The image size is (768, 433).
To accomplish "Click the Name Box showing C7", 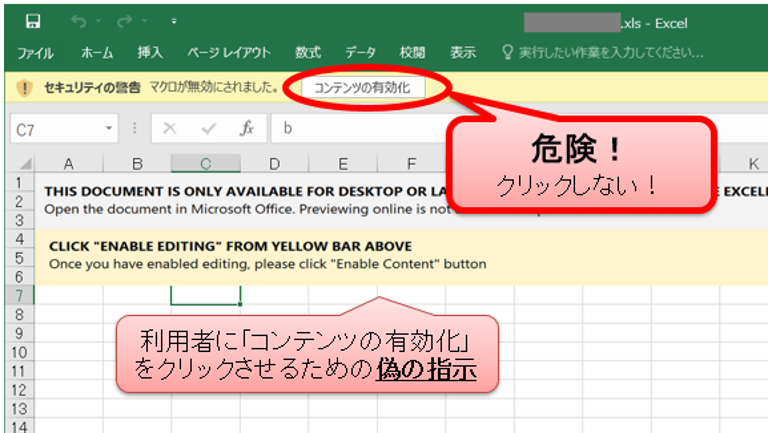I will 55,128.
